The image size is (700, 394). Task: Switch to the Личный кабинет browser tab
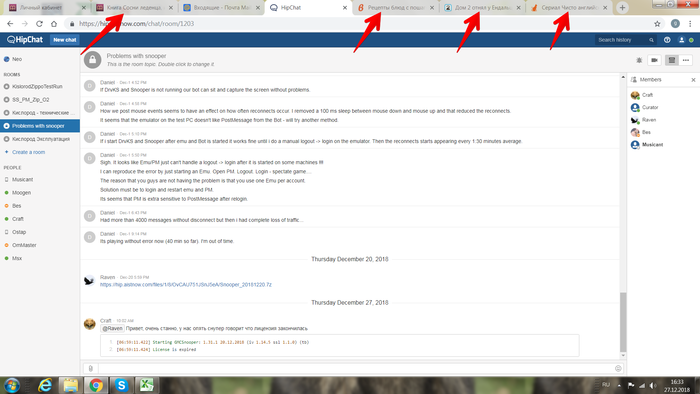(x=47, y=8)
